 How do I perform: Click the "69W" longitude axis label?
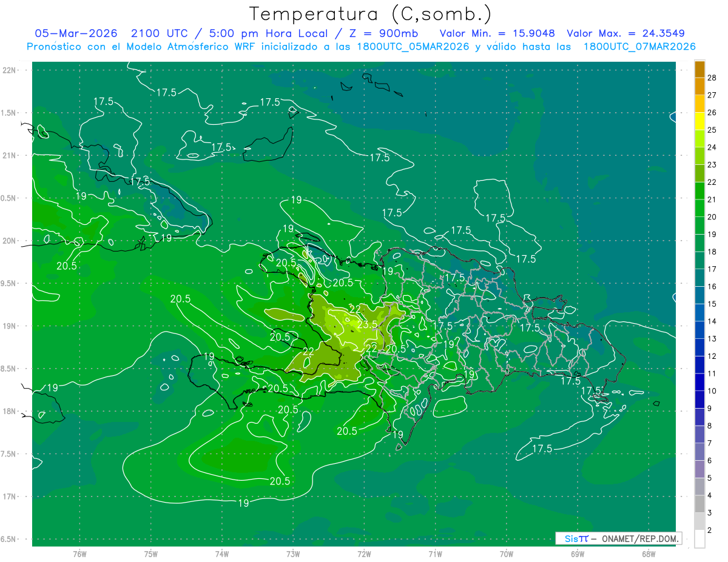point(577,554)
